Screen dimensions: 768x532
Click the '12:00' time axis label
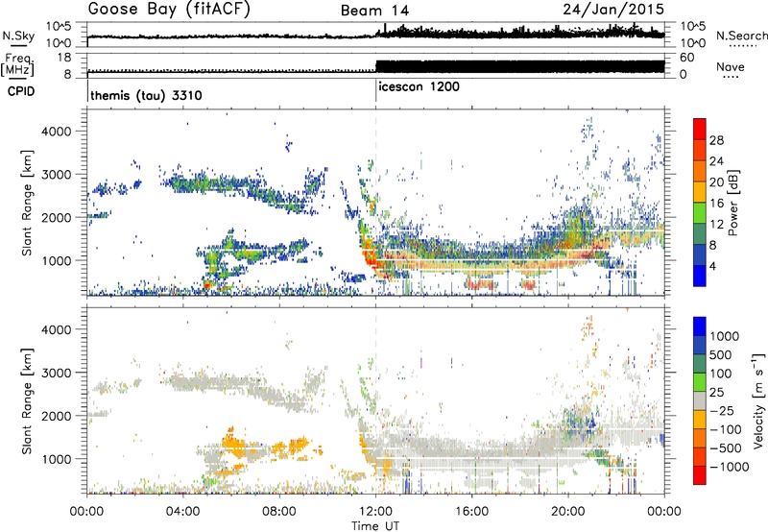pyautogui.click(x=375, y=512)
